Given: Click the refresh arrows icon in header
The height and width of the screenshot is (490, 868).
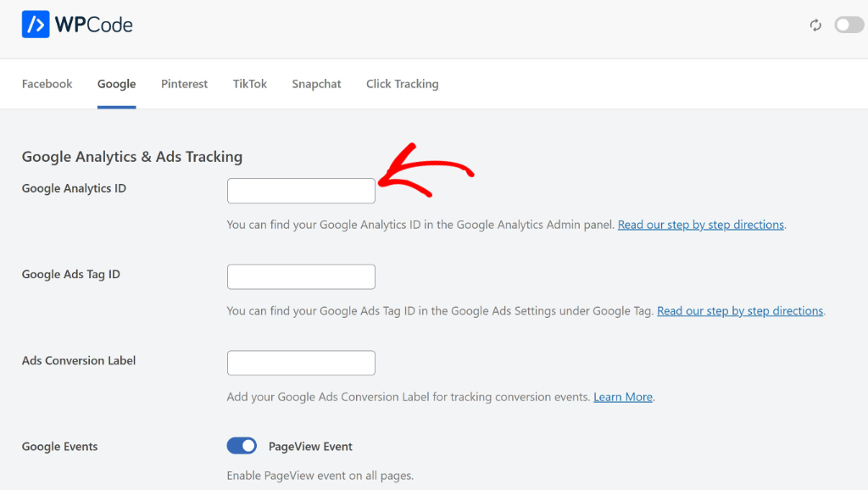Looking at the screenshot, I should coord(815,25).
